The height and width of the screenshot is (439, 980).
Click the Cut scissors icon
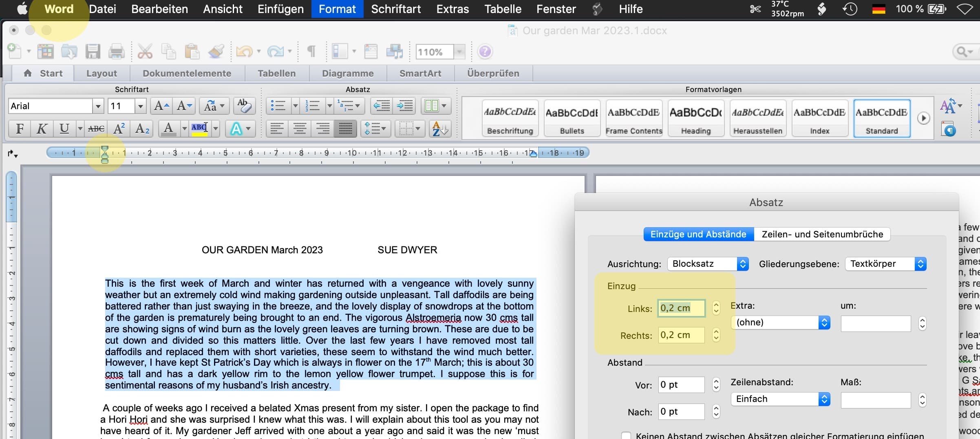pyautogui.click(x=145, y=52)
